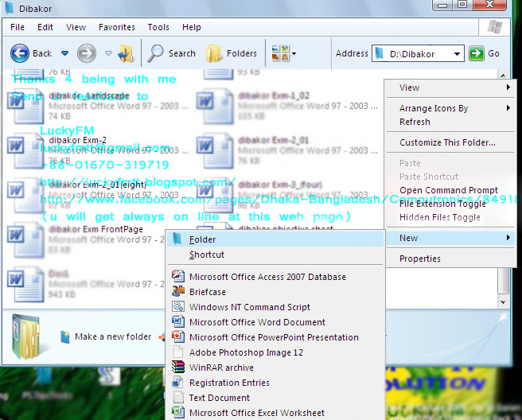Viewport: 522px width, 420px height.
Task: Open the Forward history dropdown arrow
Action: tap(108, 53)
